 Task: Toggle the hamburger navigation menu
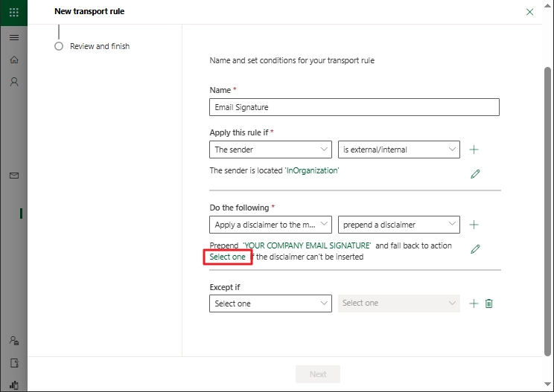(x=14, y=37)
